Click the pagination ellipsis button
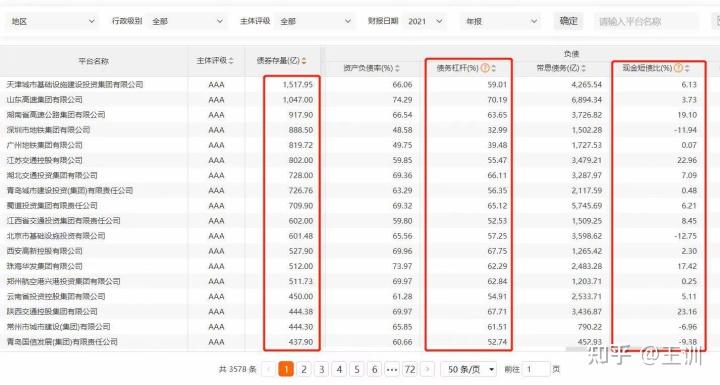 tap(392, 369)
